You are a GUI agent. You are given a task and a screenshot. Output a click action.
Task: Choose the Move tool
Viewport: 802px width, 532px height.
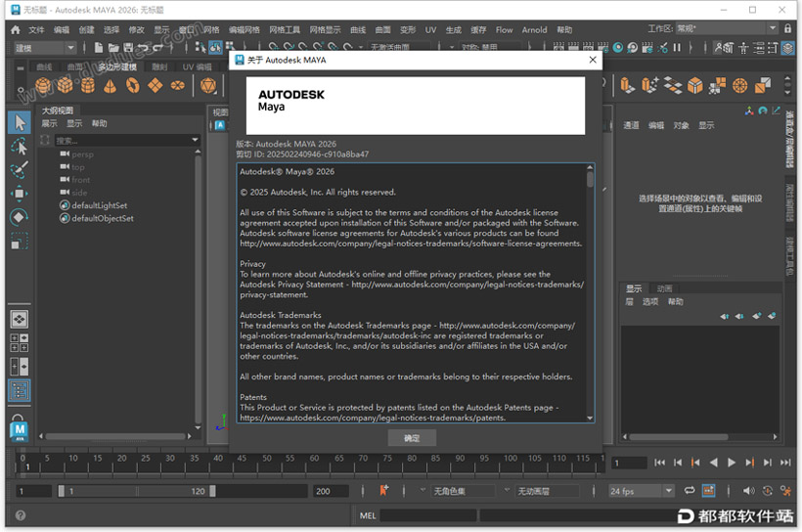pos(20,194)
